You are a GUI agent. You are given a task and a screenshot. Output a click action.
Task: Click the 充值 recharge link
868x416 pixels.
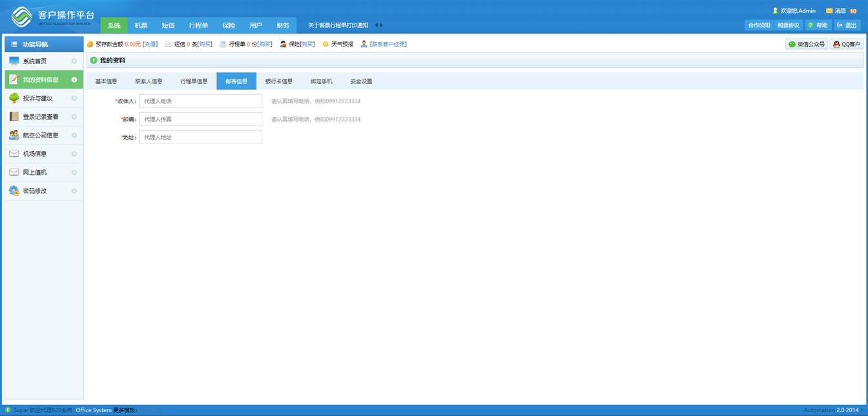150,45
